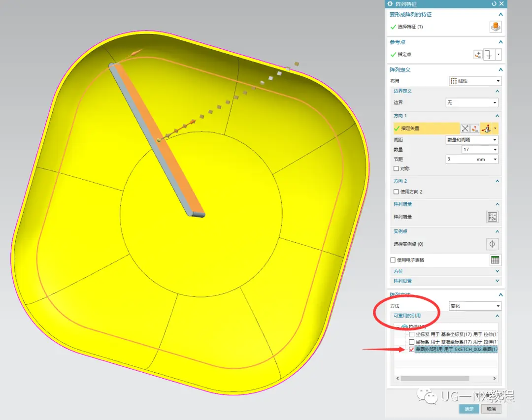Check the lower 坐标系 reference checkbox

tap(411, 342)
